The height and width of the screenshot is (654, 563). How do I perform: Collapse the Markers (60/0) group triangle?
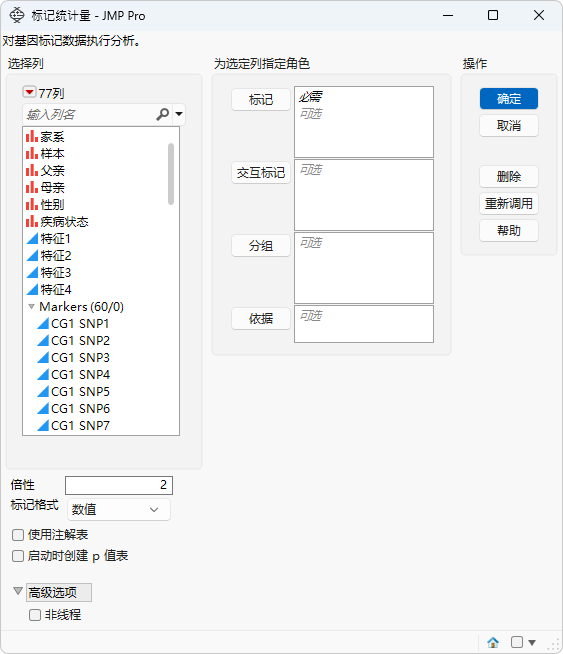(x=31, y=307)
